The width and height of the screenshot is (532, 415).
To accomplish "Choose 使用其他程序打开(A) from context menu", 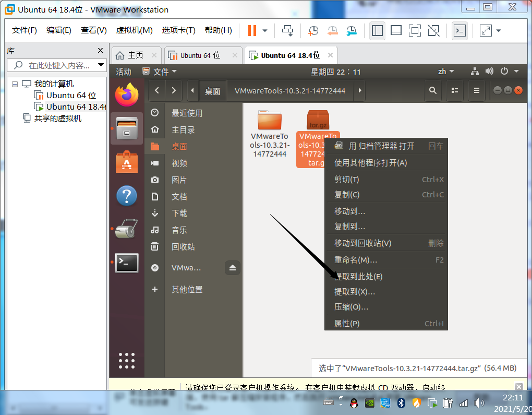I will point(386,163).
